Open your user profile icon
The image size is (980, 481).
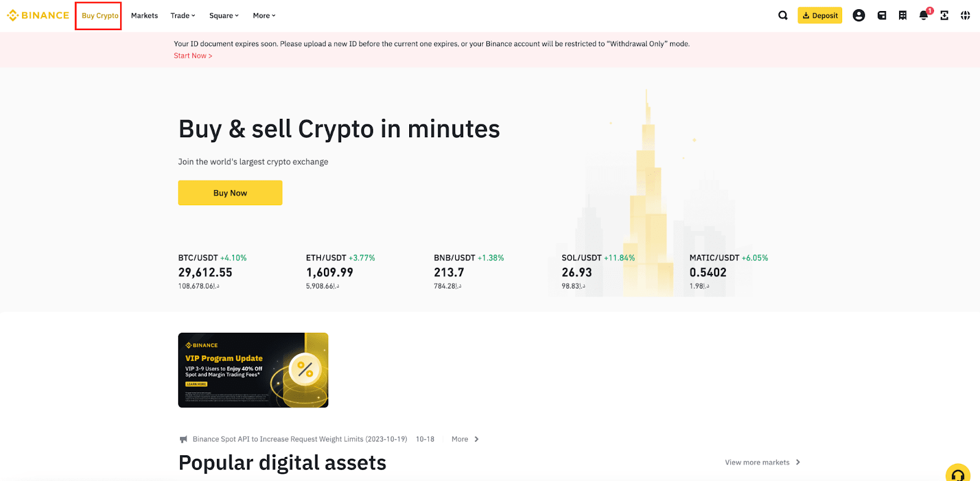point(858,15)
